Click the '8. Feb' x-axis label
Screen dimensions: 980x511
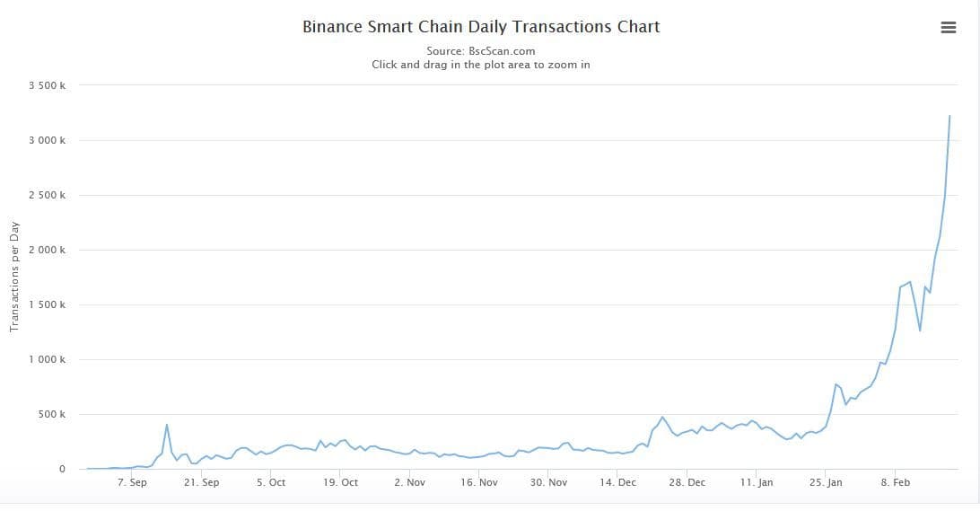tap(895, 482)
